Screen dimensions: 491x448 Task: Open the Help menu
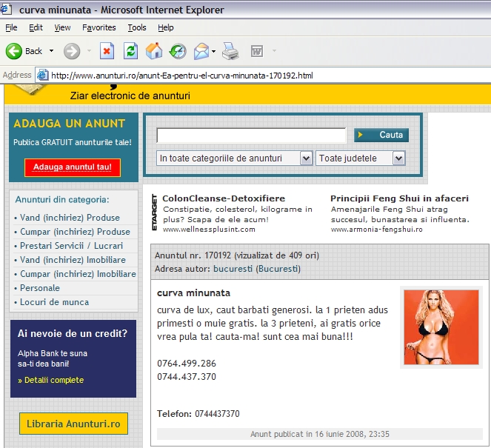[166, 27]
